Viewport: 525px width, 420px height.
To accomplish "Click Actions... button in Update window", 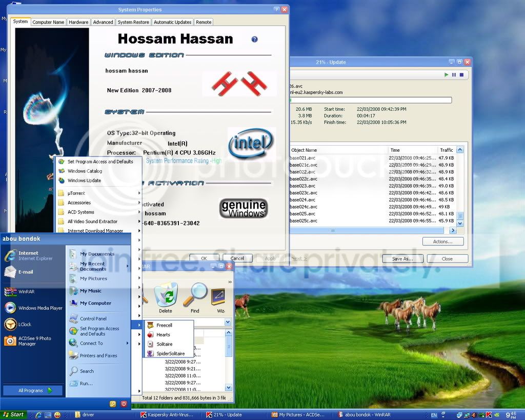I will point(442,242).
